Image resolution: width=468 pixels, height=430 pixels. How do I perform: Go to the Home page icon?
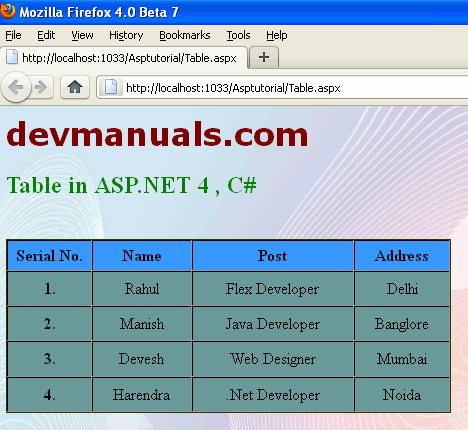tap(75, 87)
